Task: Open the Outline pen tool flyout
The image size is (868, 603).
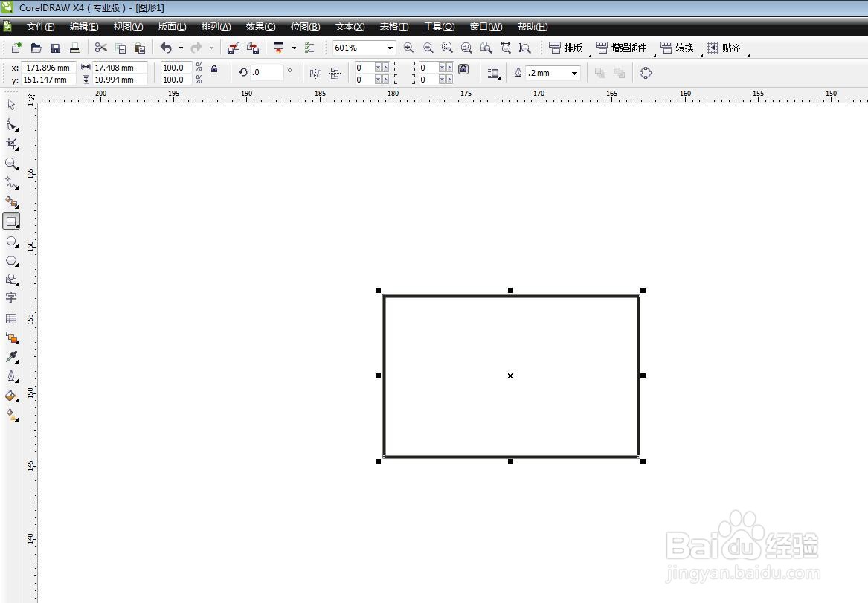Action: 11,377
